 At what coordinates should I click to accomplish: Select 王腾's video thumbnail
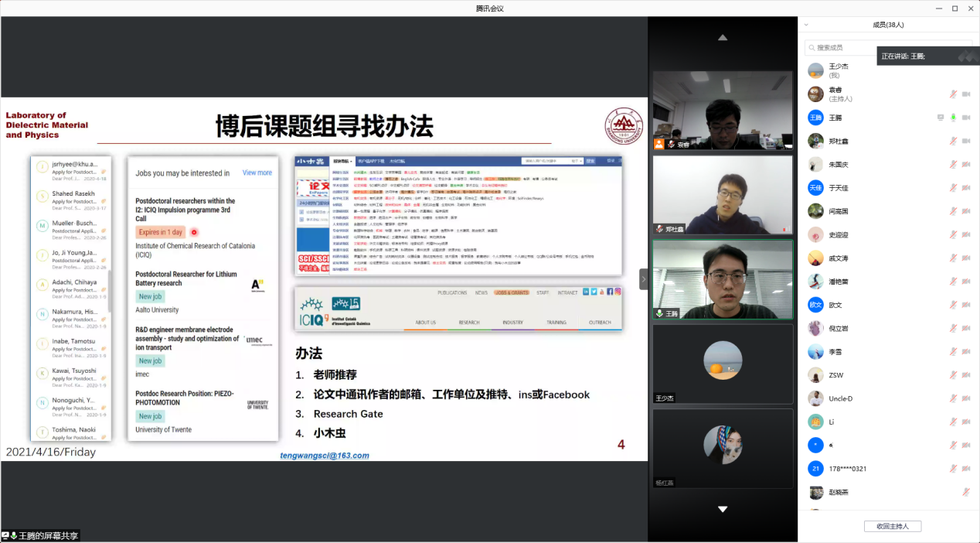tap(722, 279)
